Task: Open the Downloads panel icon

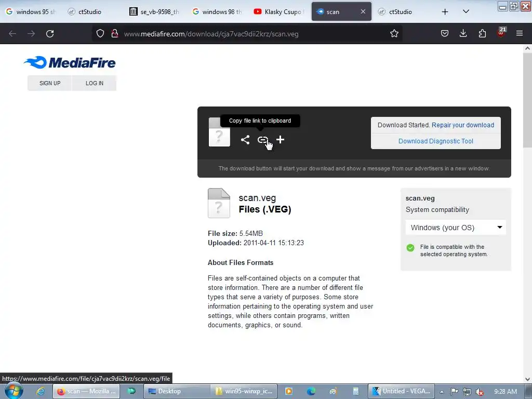Action: click(463, 34)
